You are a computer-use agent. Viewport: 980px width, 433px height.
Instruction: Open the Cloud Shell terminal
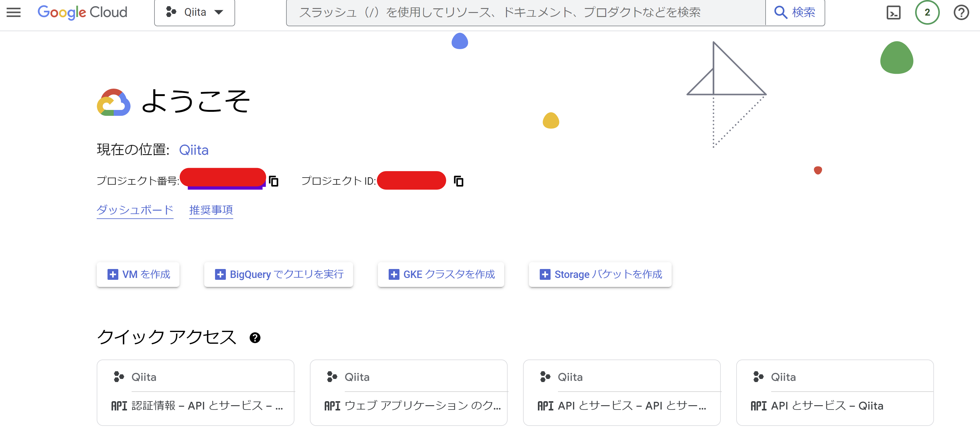point(893,12)
